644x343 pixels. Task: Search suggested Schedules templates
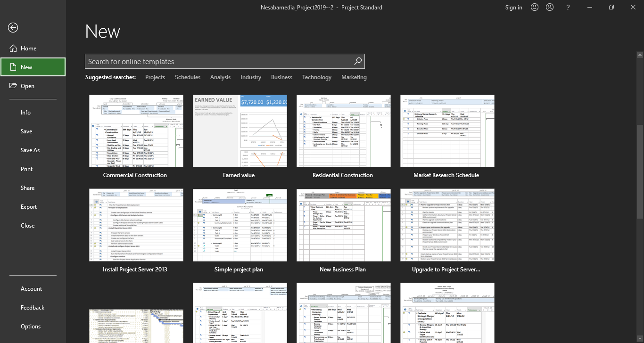point(187,77)
